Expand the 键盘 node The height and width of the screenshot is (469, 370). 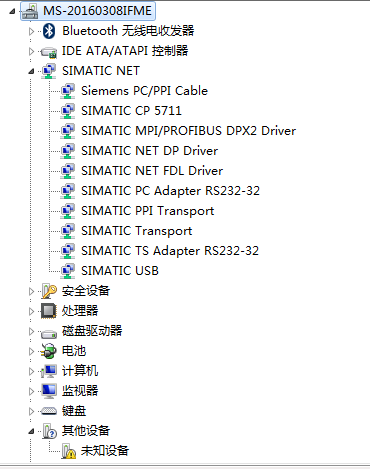[31, 411]
